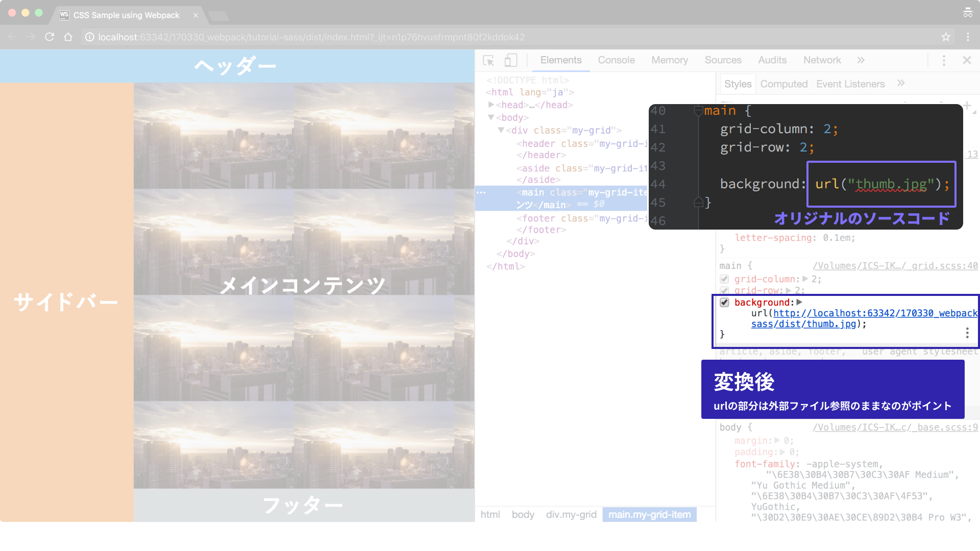Toggle the device toolbar icon
Viewport: 980px width, 551px height.
pyautogui.click(x=511, y=61)
